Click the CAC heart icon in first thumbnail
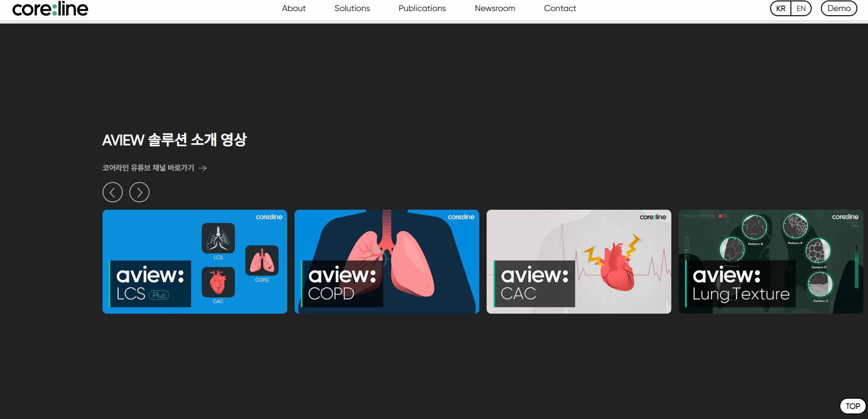The width and height of the screenshot is (868, 419). click(x=218, y=282)
